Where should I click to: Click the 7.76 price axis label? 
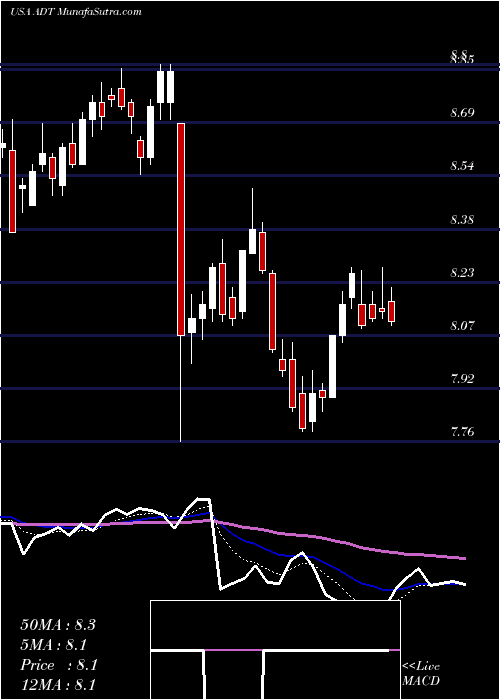(x=462, y=432)
